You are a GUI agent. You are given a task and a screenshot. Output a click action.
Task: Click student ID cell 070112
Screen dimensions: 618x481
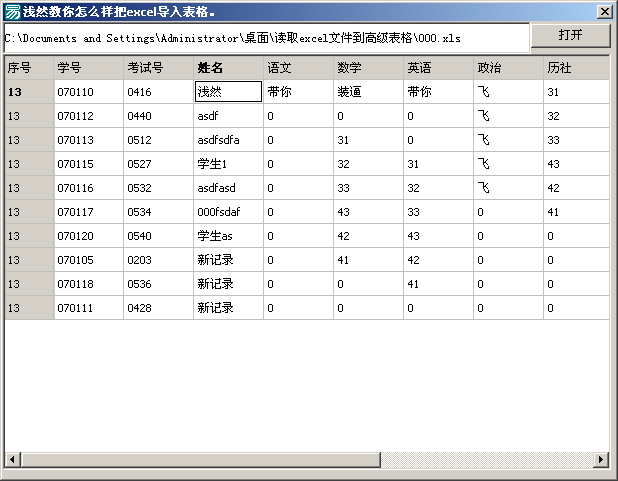(89, 116)
